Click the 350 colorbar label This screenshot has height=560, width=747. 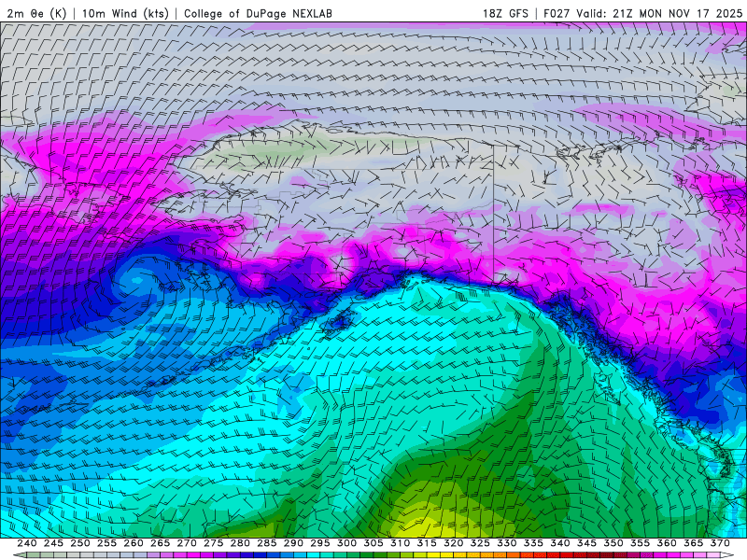tap(613, 543)
